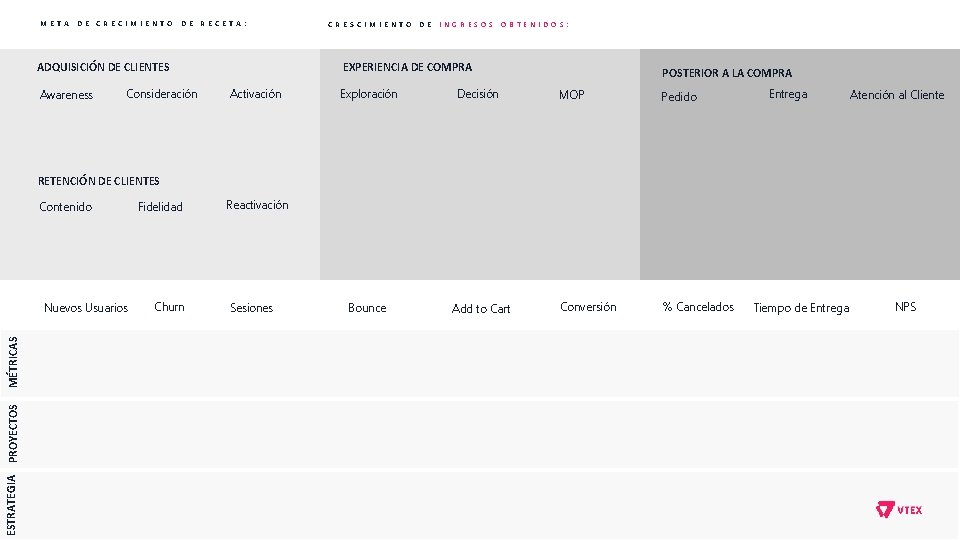Click the Add to Cart metric

tap(481, 309)
